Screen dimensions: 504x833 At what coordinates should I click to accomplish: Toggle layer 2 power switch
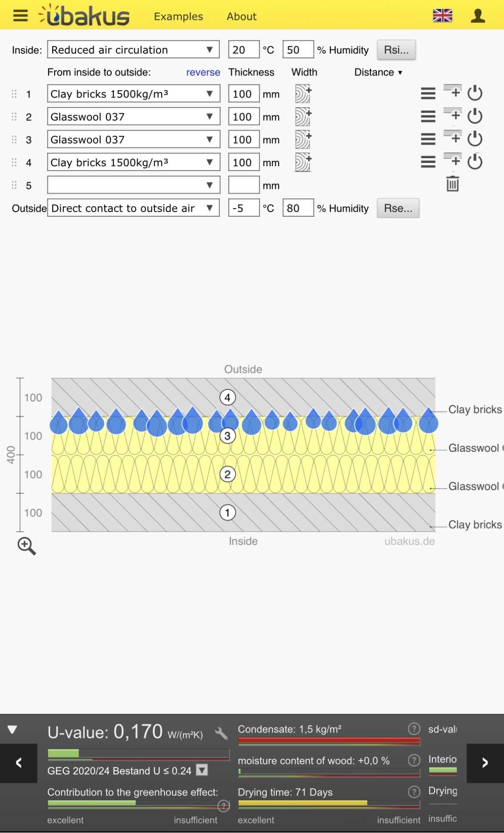pos(475,116)
